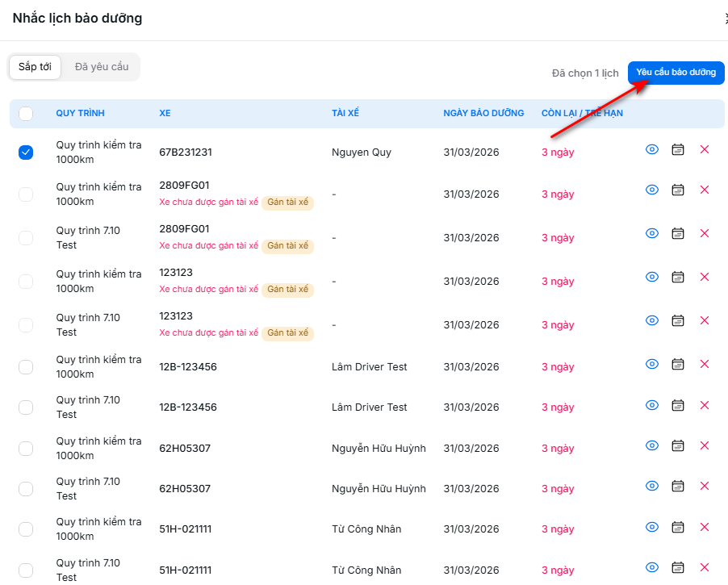Screen dimensions: 728x585
Task: Click eye icon for first 51H-021111 row
Action: pos(652,527)
